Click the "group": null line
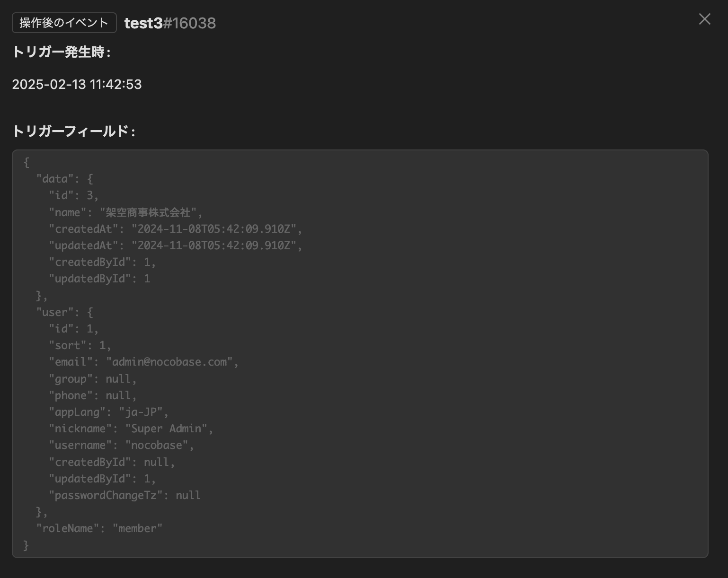This screenshot has width=728, height=578. coord(93,379)
